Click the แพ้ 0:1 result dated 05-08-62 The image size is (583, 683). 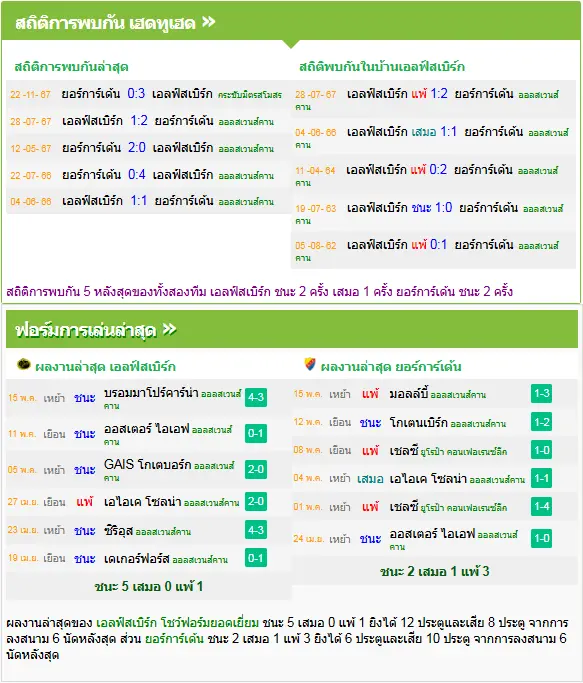click(x=429, y=245)
